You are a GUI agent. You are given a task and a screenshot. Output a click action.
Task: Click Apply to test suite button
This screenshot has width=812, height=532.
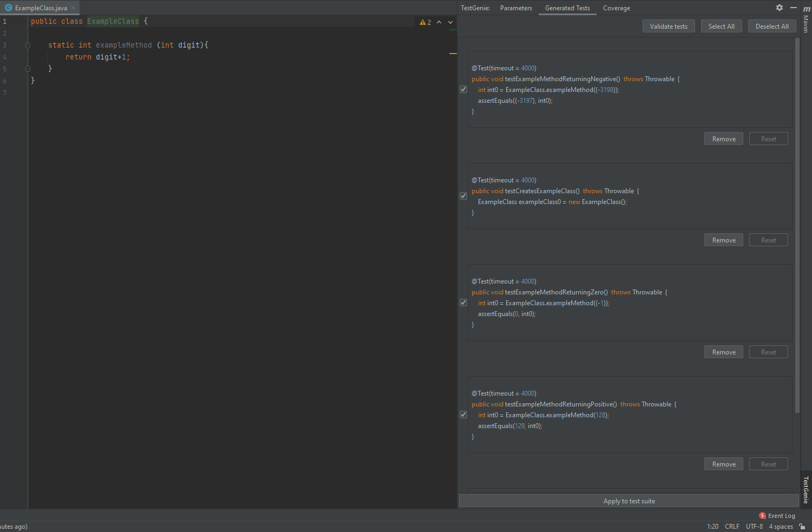pyautogui.click(x=629, y=501)
